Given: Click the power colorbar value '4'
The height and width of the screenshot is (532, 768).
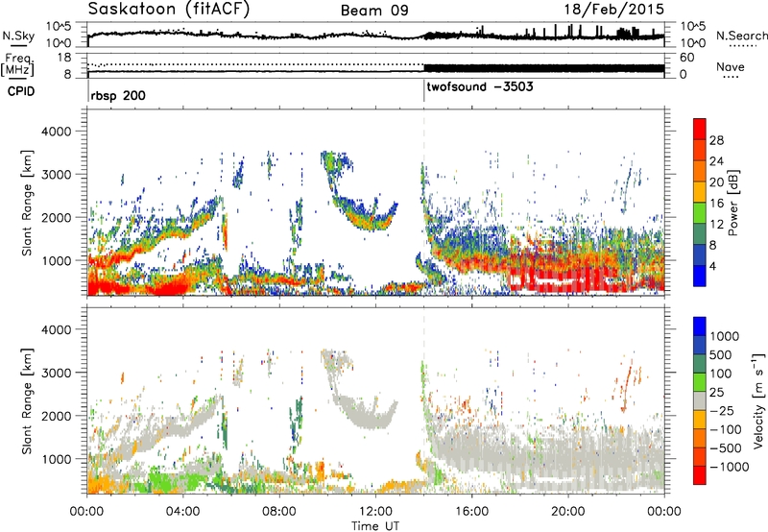Looking at the screenshot, I should [x=713, y=267].
